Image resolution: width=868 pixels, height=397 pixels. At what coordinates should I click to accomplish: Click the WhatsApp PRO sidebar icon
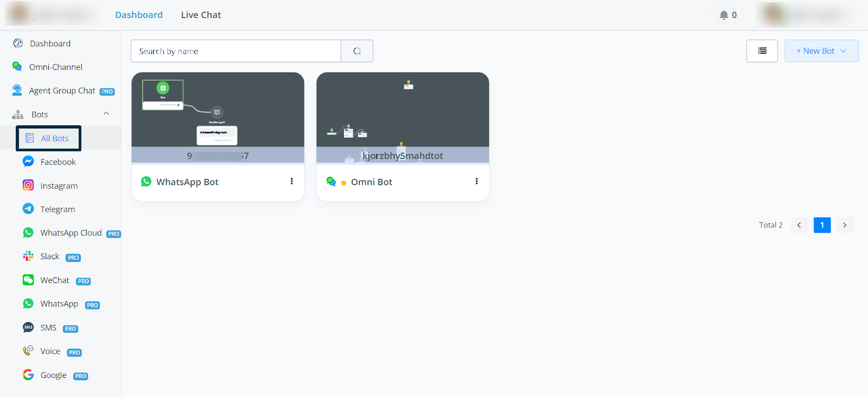(x=28, y=304)
